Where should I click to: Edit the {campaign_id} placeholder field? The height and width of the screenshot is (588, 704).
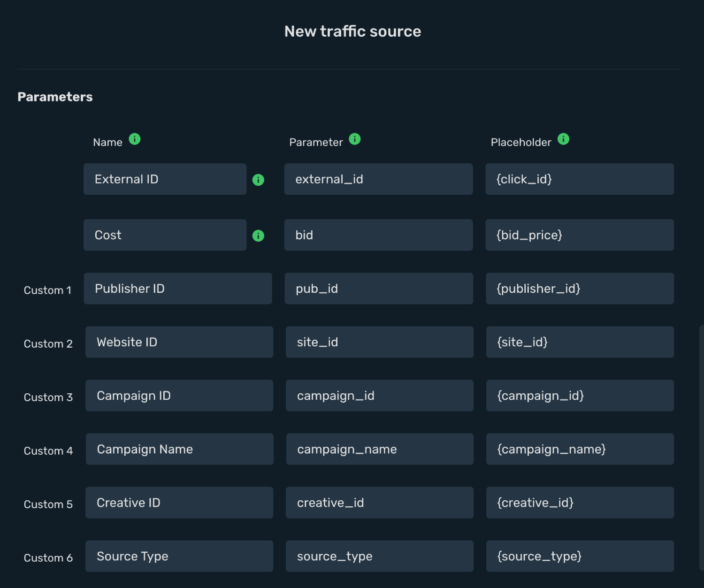click(580, 395)
